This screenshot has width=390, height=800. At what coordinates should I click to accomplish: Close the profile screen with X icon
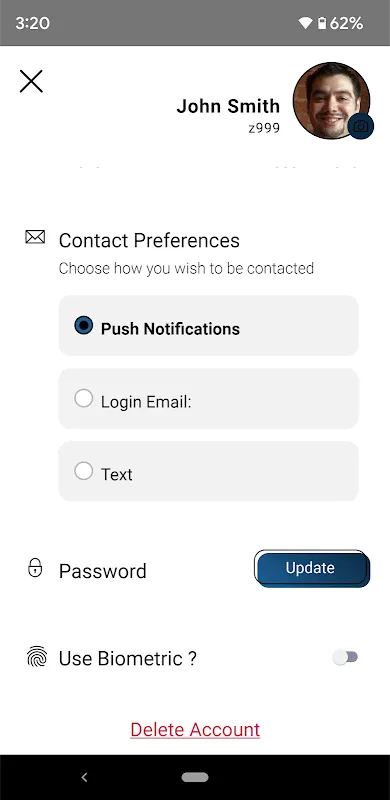pyautogui.click(x=31, y=81)
